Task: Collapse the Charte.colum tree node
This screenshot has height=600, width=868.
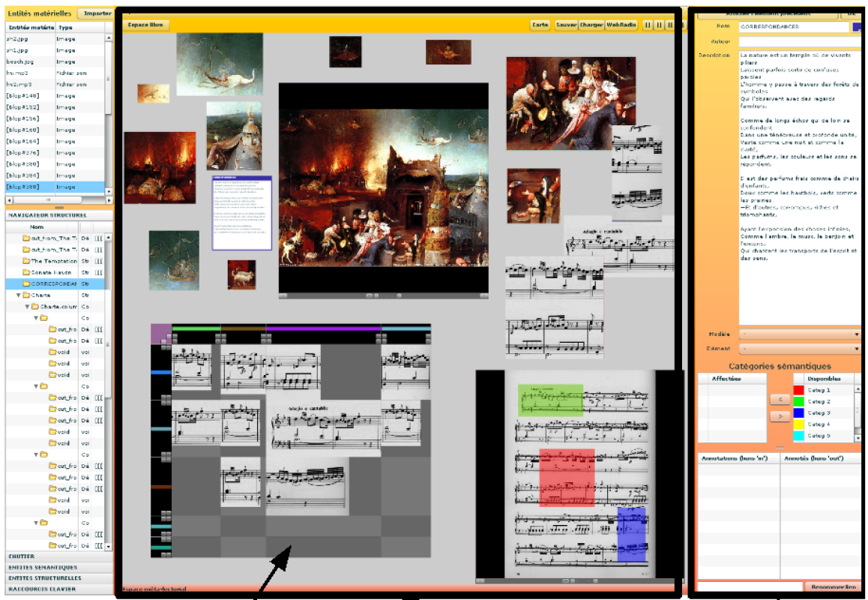Action: (27, 306)
